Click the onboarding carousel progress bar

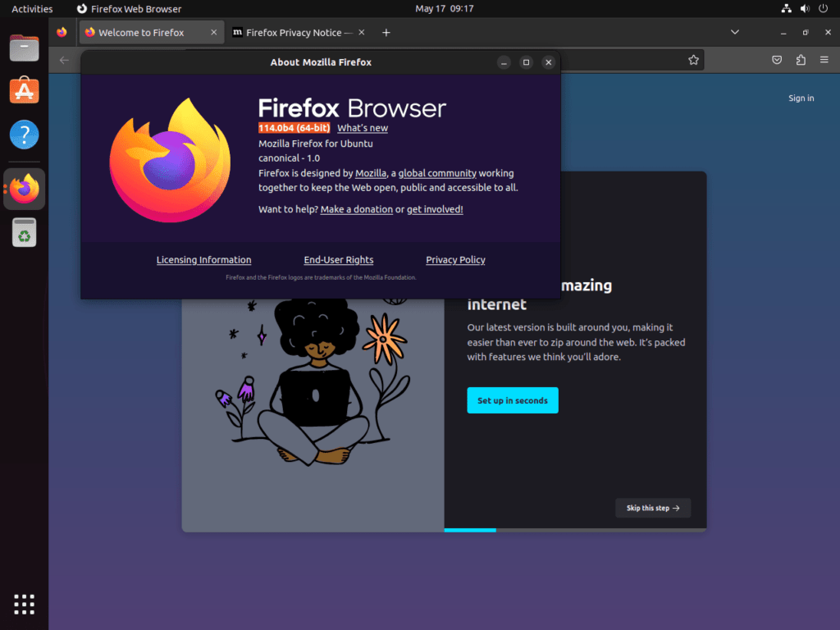(x=470, y=531)
